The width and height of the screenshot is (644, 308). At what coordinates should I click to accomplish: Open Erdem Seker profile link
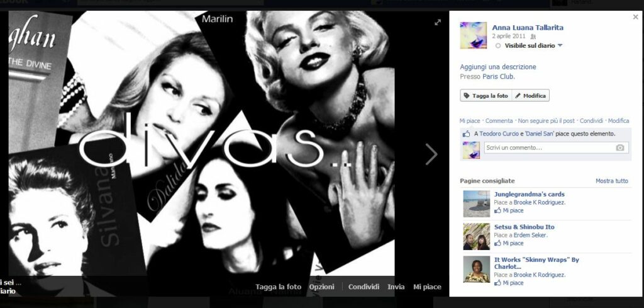(530, 235)
